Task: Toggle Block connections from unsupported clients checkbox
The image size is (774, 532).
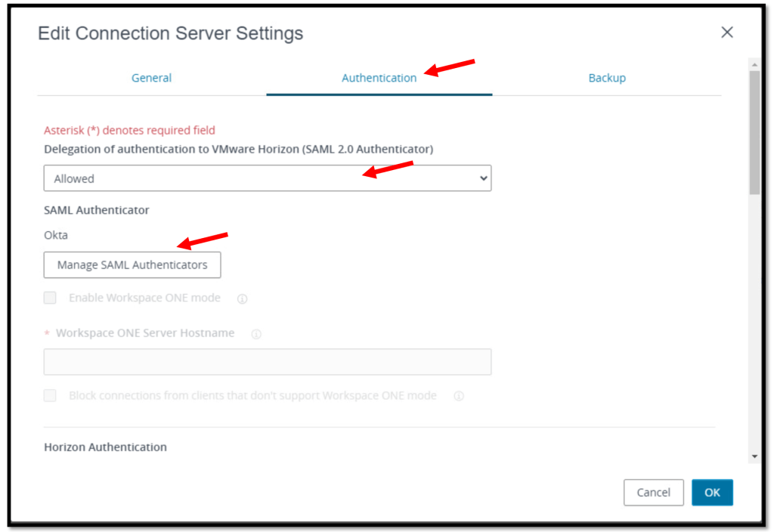Action: point(50,395)
